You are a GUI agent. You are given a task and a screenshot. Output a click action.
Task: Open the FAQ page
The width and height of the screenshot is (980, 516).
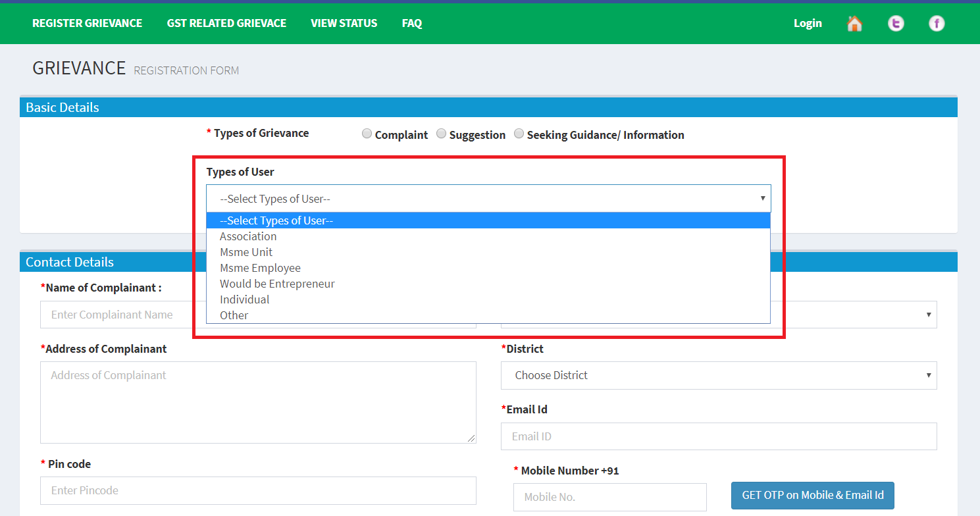(x=411, y=23)
